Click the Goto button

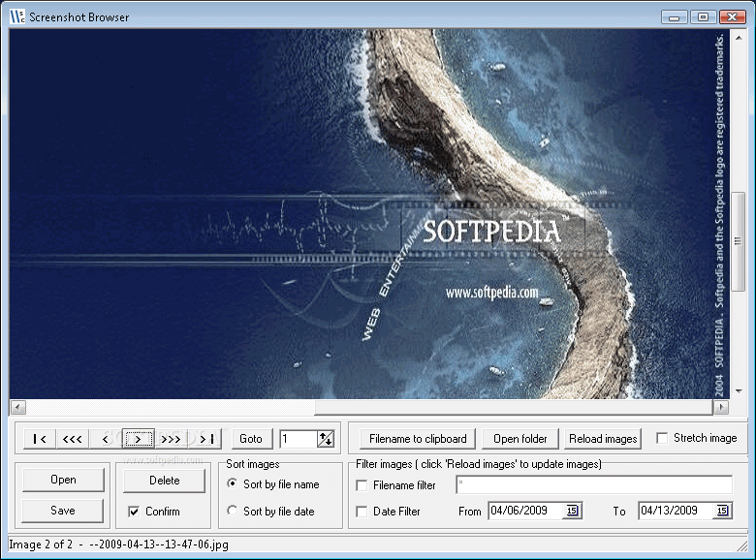[251, 439]
